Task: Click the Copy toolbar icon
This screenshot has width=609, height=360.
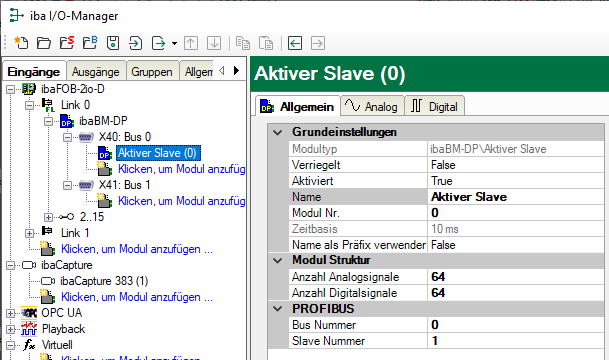Action: pyautogui.click(x=243, y=43)
